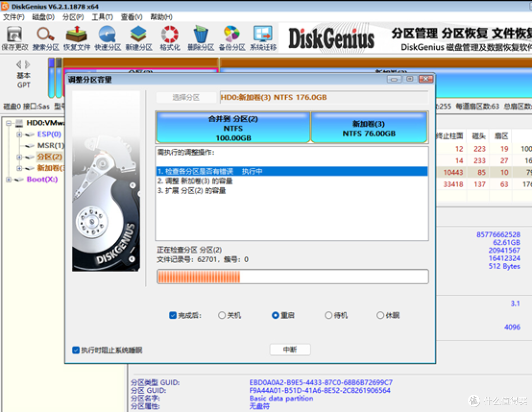Click the partition type GUID EBD0A0A2 value
The image size is (532, 412).
(x=321, y=382)
